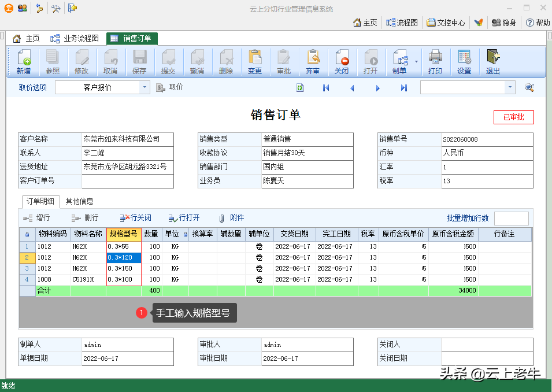Screen dimensions: 552x392
Task: Click the 弃审 (Unapprove) toolbar icon
Action: pos(313,61)
